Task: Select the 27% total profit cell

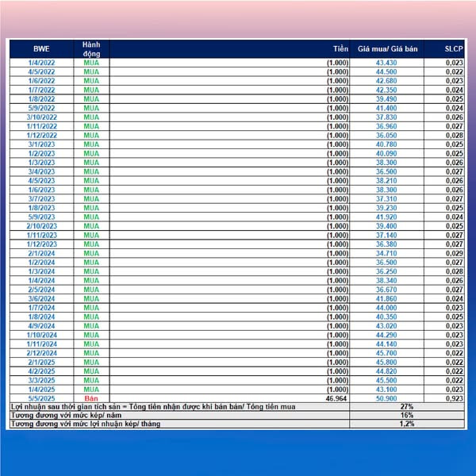Action: (407, 406)
